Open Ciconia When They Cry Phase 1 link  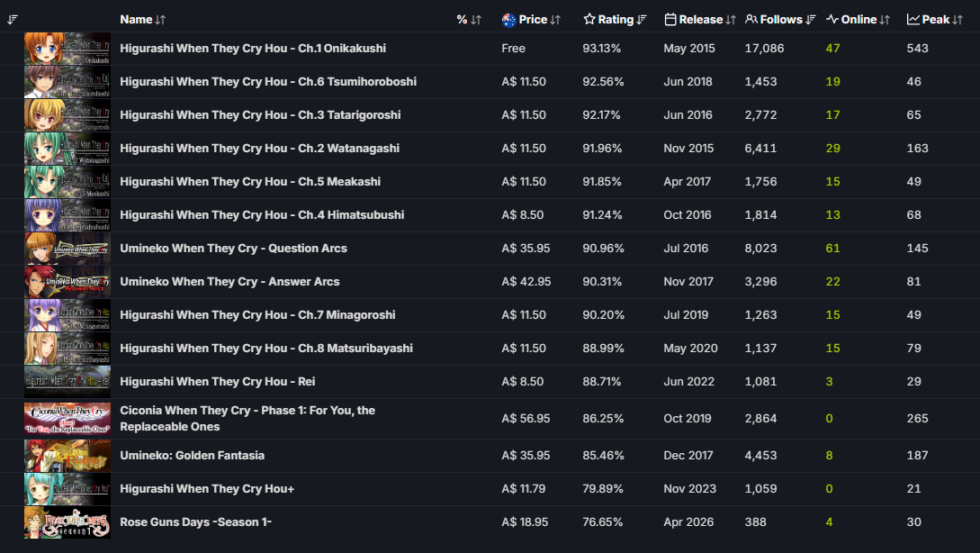pyautogui.click(x=247, y=419)
